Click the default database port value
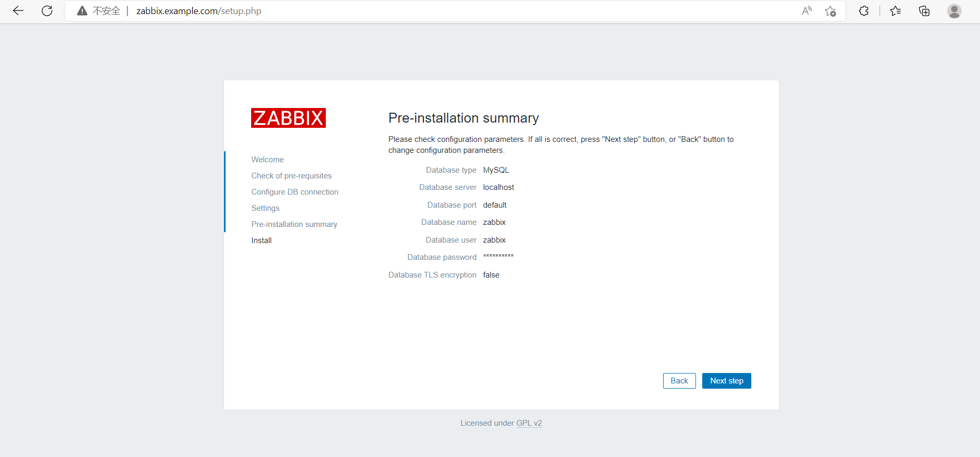 pos(495,205)
